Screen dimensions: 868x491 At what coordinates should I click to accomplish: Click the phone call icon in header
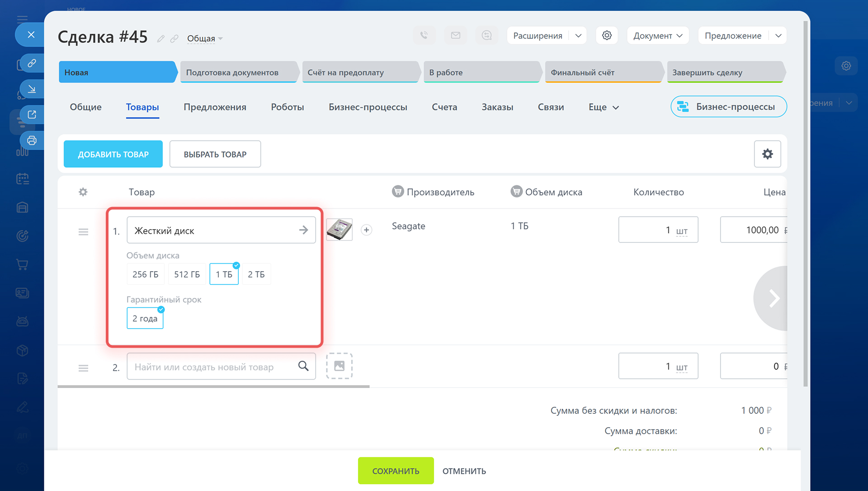coord(424,35)
